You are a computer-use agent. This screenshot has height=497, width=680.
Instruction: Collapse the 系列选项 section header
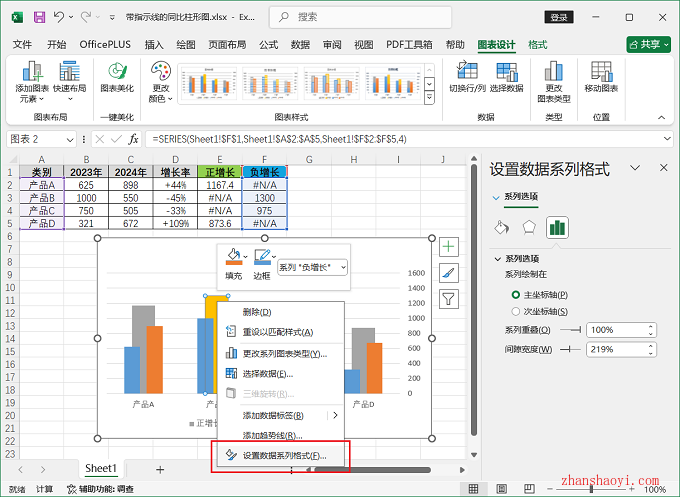[498, 259]
